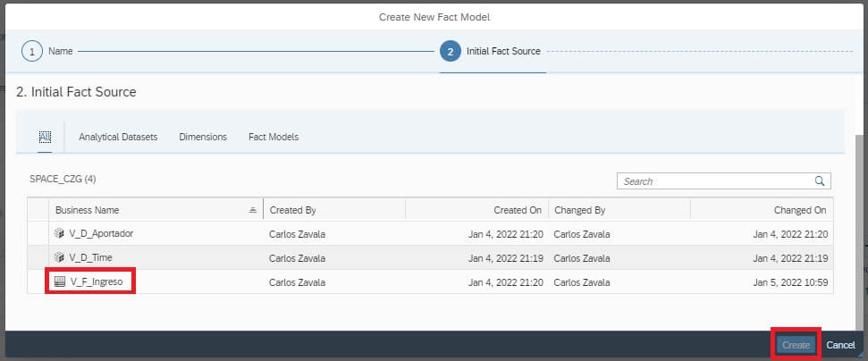Click the step 2 Initial Fact Source circle
This screenshot has width=868, height=361.
coord(450,51)
